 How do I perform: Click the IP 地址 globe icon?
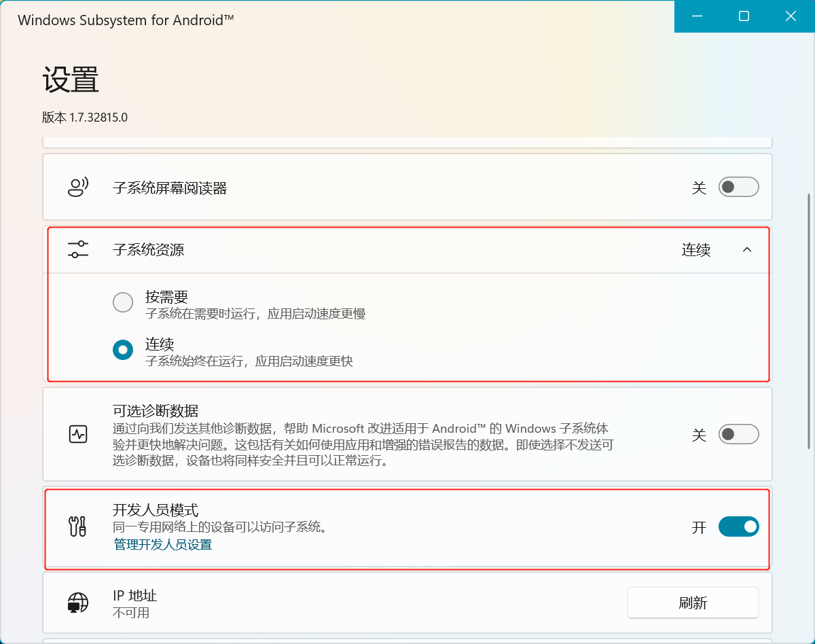pos(78,603)
